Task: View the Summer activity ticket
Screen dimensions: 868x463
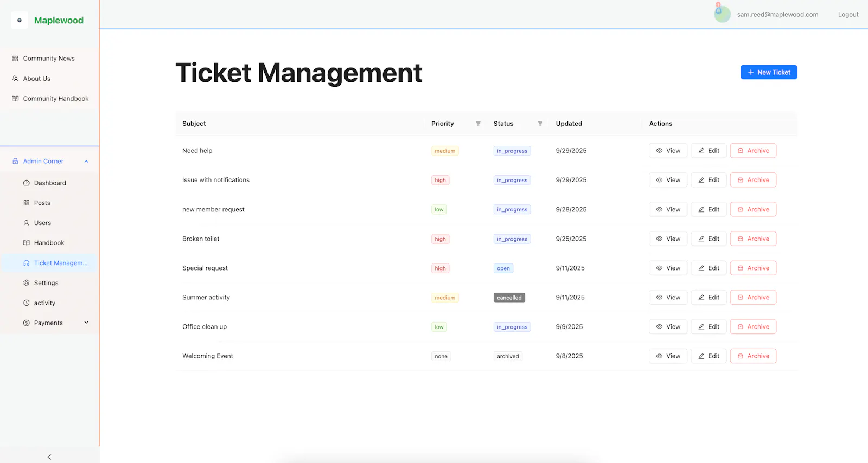Action: [x=668, y=298]
